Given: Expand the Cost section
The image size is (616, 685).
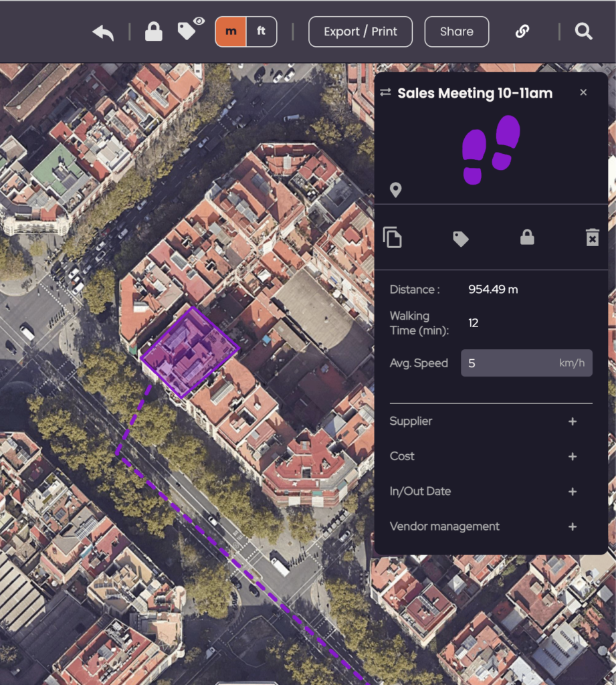Looking at the screenshot, I should point(572,456).
